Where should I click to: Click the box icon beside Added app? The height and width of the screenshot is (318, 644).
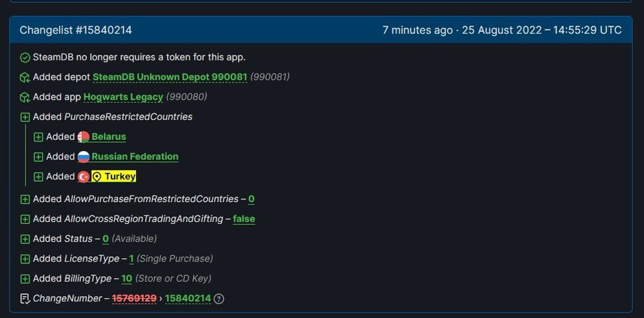pos(25,98)
